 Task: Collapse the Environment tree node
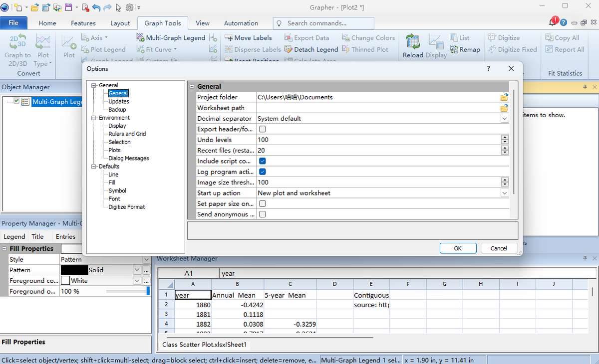93,118
